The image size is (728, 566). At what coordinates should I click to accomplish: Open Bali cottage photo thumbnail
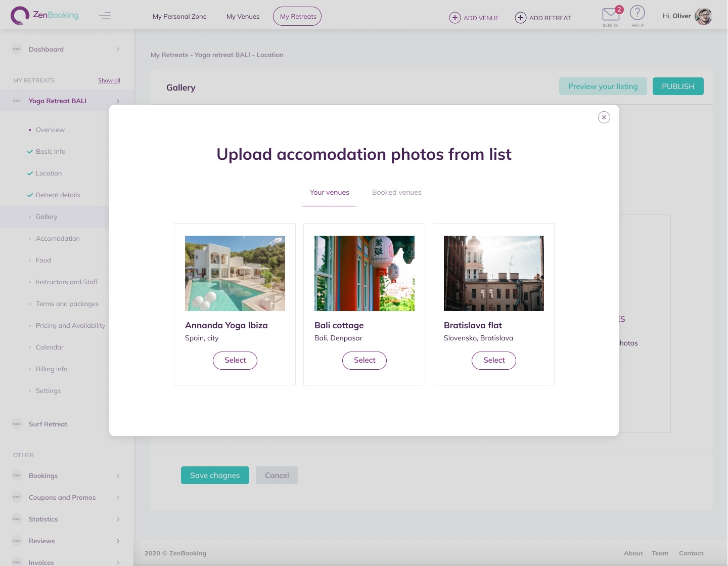365,273
